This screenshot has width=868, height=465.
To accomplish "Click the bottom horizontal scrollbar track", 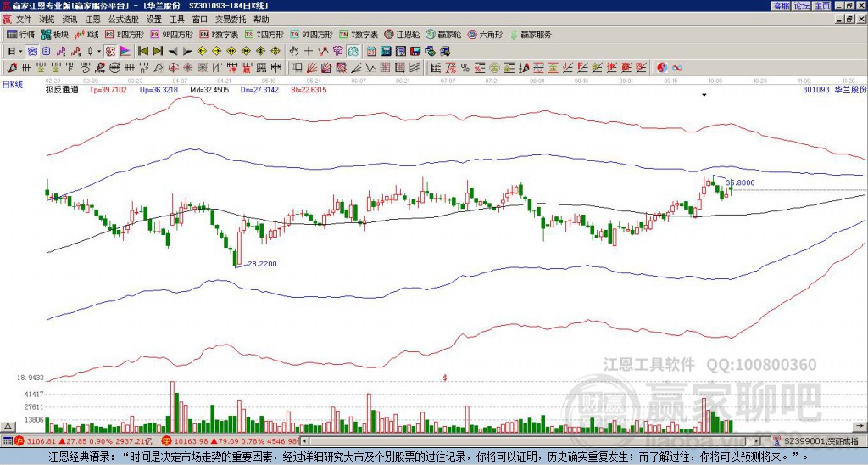I will pyautogui.click(x=531, y=441).
